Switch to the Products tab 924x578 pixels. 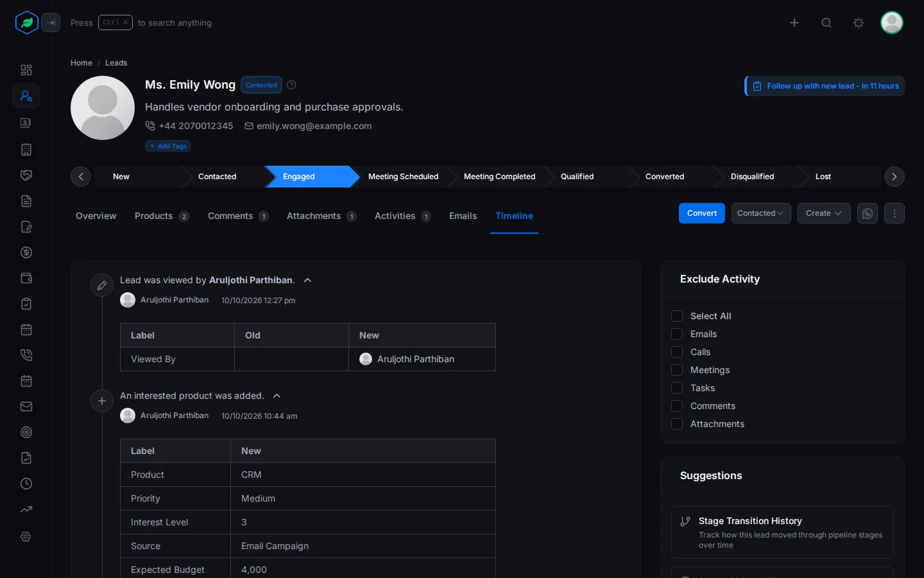tap(162, 216)
